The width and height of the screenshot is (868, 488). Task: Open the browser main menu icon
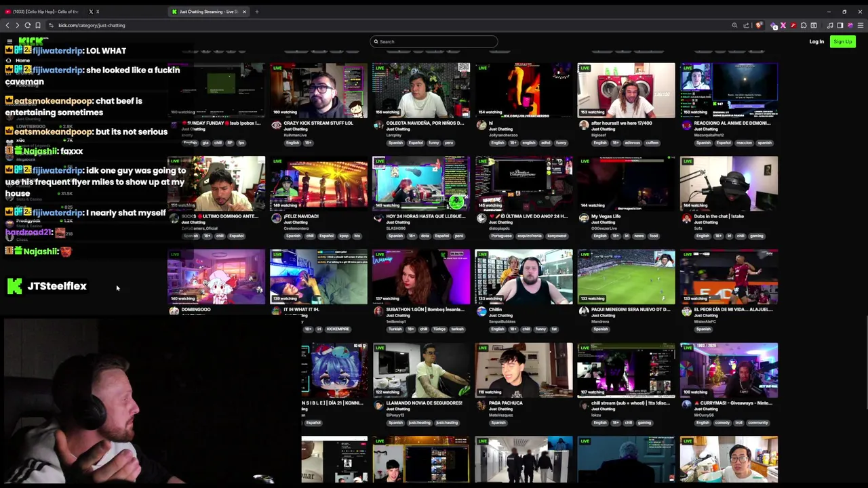861,25
